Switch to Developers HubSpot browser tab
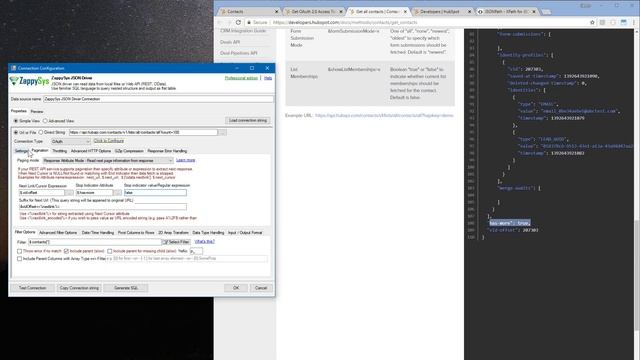 pyautogui.click(x=442, y=12)
